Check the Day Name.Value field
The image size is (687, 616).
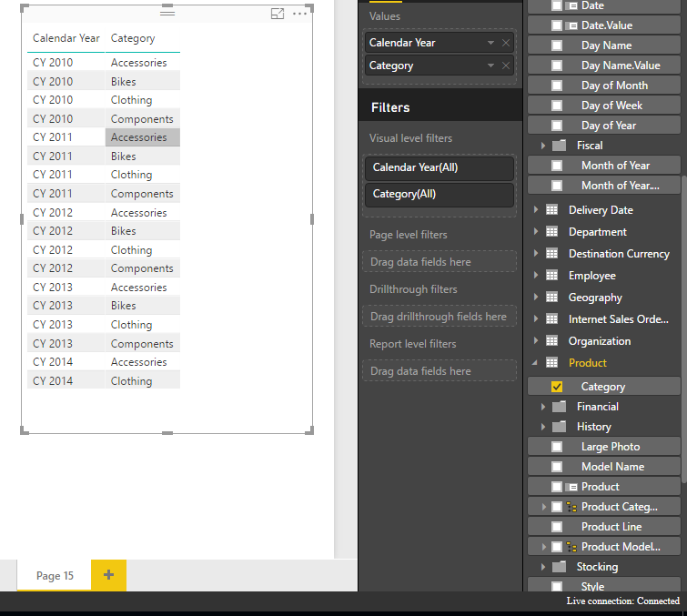[x=557, y=66]
